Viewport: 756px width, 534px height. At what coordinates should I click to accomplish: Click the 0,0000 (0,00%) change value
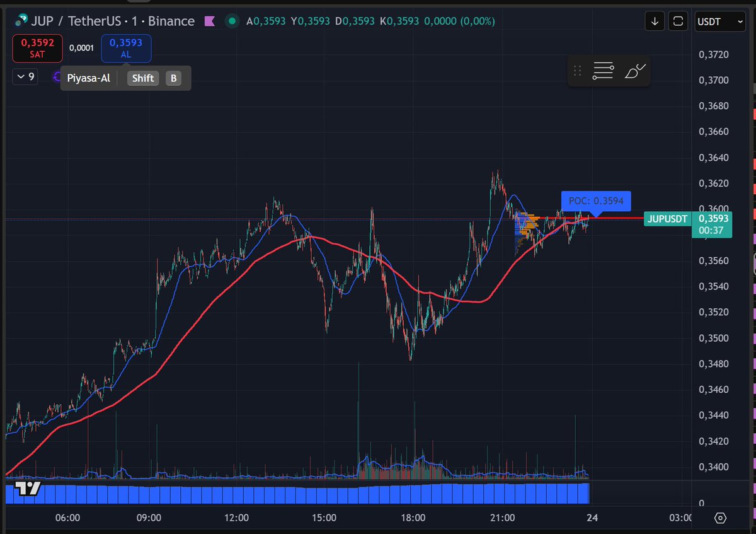pyautogui.click(x=460, y=21)
